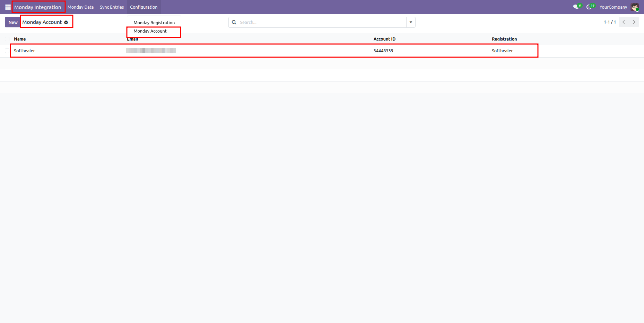Sort by the Name column header
The image size is (644, 323).
[20, 39]
